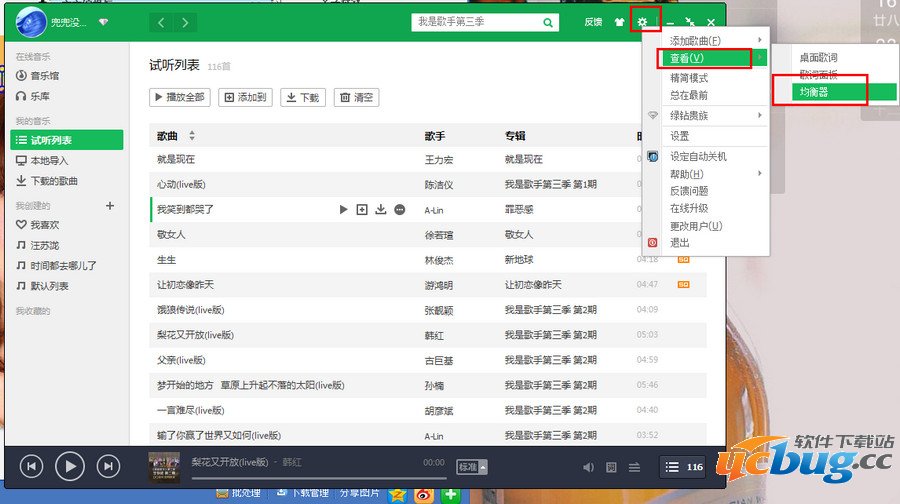Play the hovered song 我笑到都哭了
Viewport: 900px width, 504px height.
pyautogui.click(x=343, y=210)
